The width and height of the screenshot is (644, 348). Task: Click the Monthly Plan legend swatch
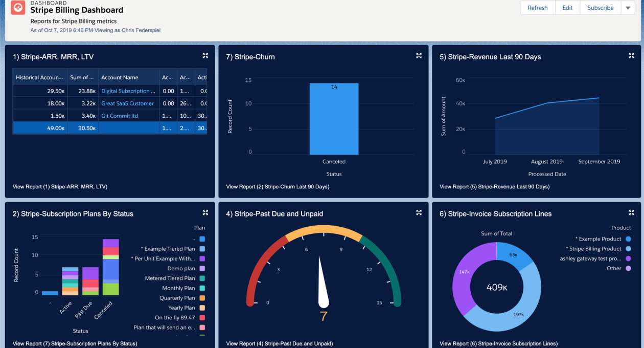tap(202, 288)
